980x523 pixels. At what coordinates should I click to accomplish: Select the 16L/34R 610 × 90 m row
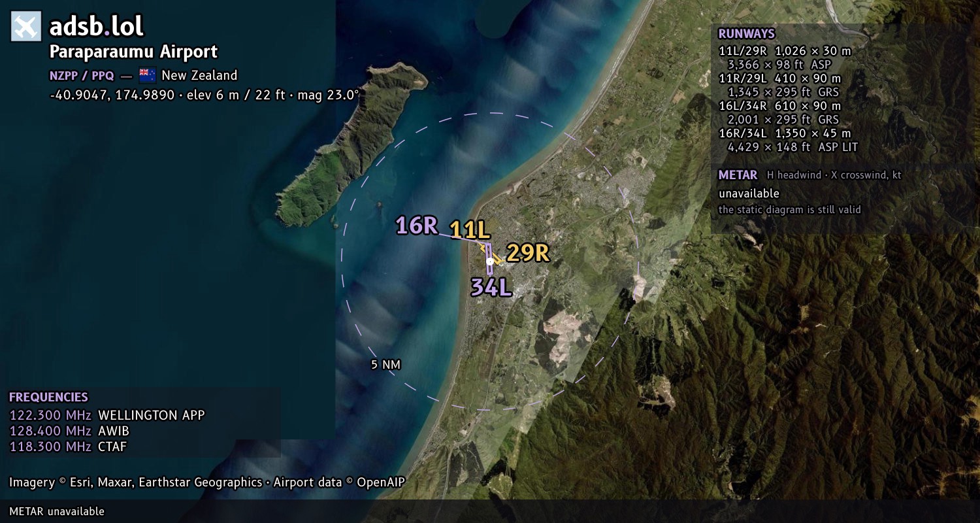click(x=779, y=106)
